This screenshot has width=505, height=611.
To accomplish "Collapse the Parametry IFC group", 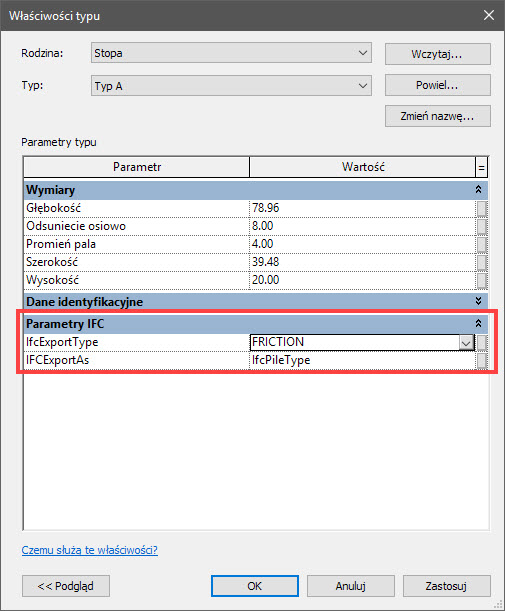I will 478,323.
